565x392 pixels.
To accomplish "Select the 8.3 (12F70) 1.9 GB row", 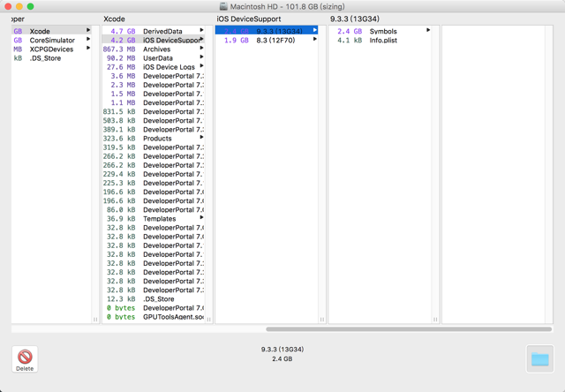I will (x=267, y=40).
